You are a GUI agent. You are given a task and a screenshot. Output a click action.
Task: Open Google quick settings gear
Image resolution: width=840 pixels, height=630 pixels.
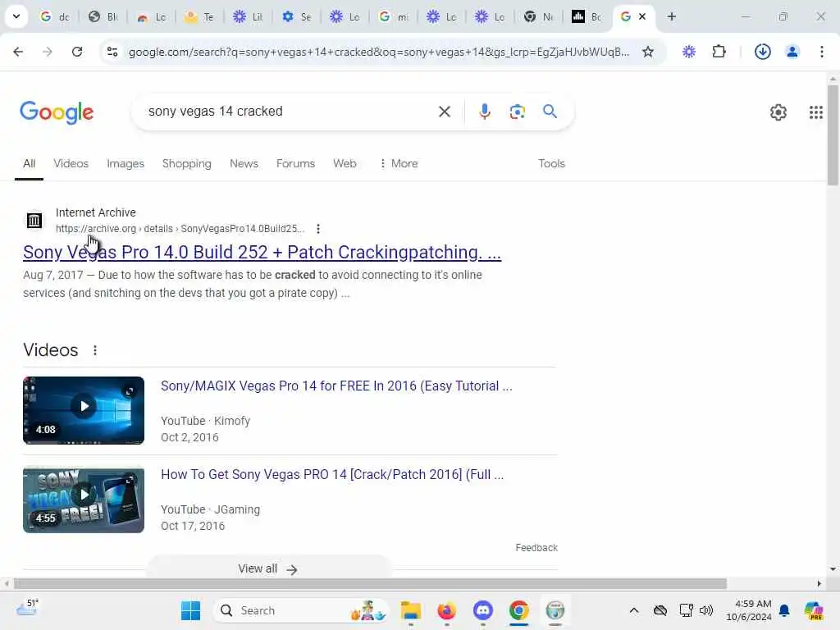pos(778,112)
